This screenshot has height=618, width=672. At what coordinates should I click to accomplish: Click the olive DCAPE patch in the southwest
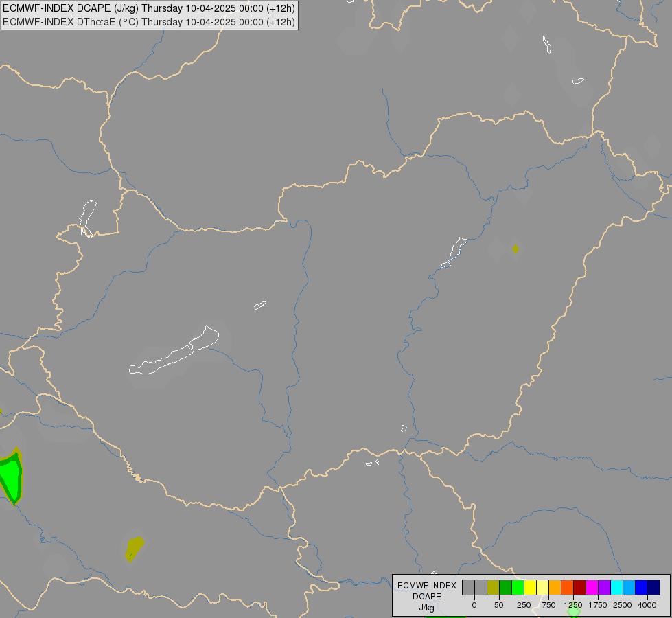tap(135, 549)
